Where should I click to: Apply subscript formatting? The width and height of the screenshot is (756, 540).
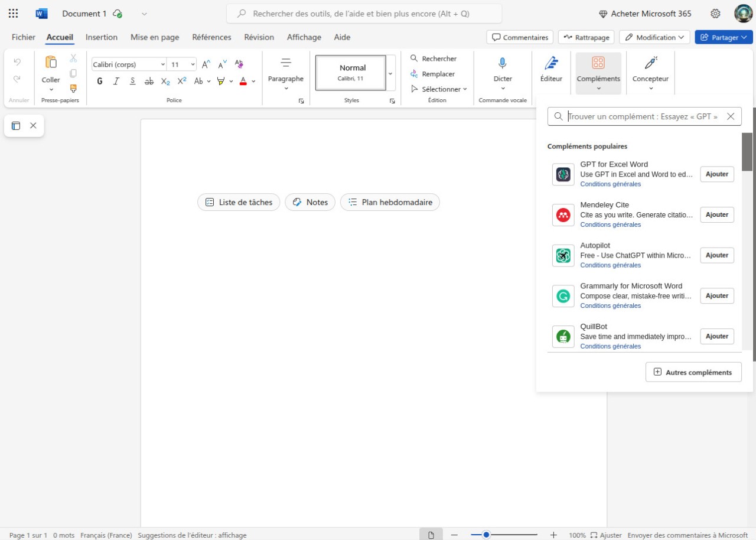coord(165,82)
